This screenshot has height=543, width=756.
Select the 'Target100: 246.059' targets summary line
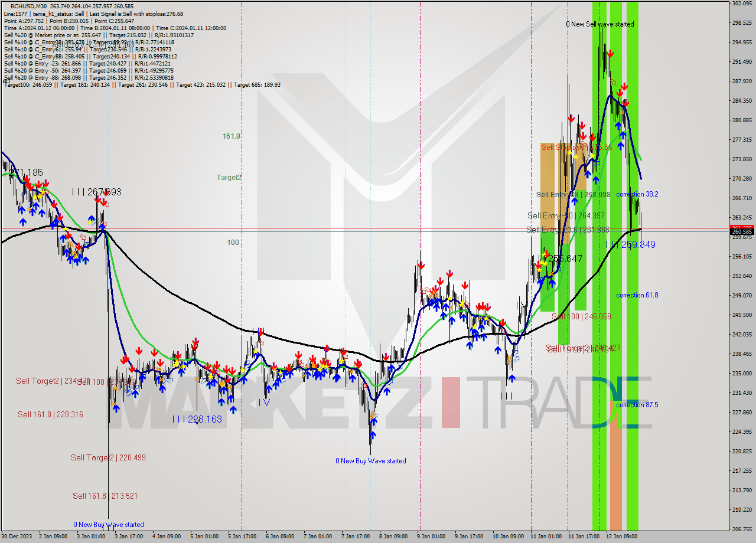coord(142,84)
